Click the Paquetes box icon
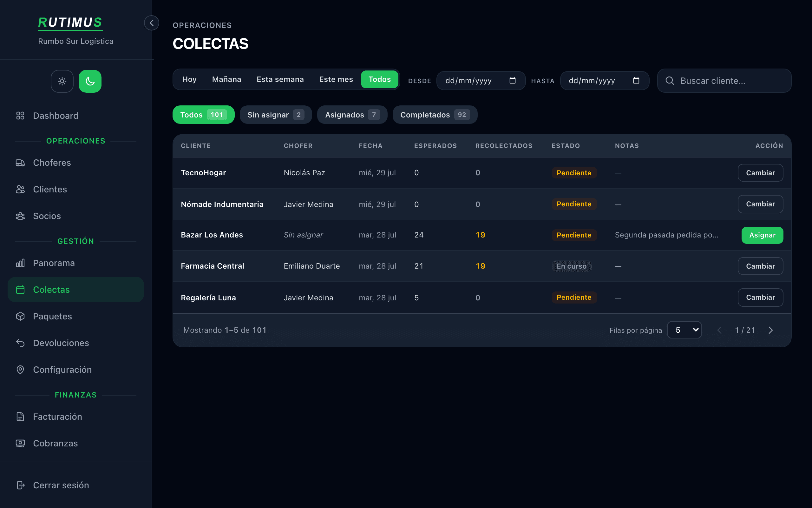 tap(20, 316)
